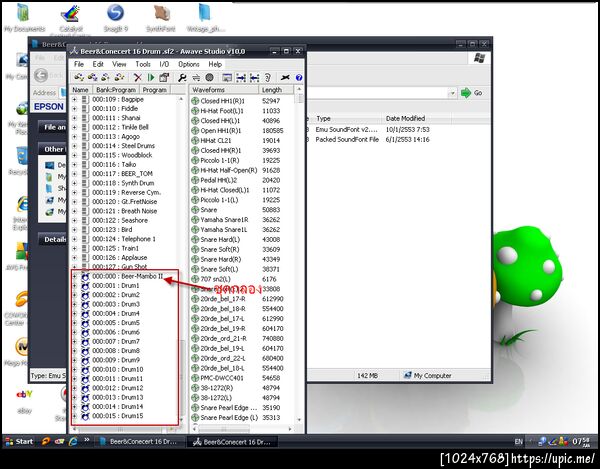Click the blue right-pointing arrow toolbar icon
Image resolution: width=600 pixels, height=469 pixels.
point(241,78)
